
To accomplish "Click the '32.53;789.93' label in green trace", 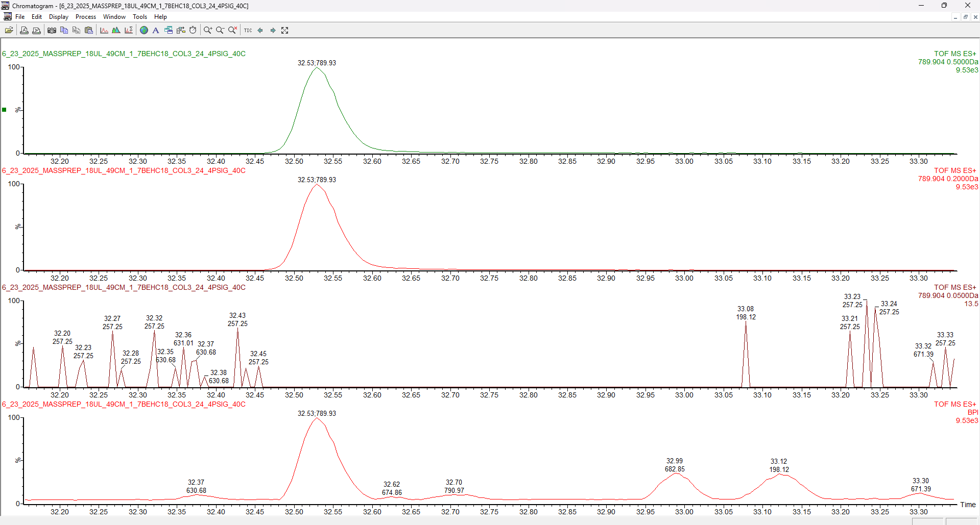I will click(x=317, y=63).
